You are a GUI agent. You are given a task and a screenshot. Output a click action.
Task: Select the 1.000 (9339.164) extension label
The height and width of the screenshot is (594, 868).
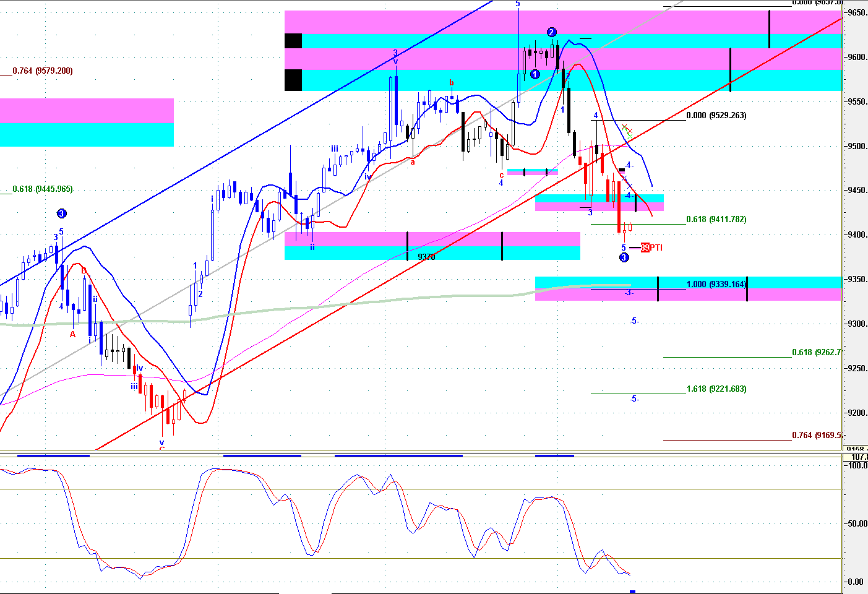716,285
